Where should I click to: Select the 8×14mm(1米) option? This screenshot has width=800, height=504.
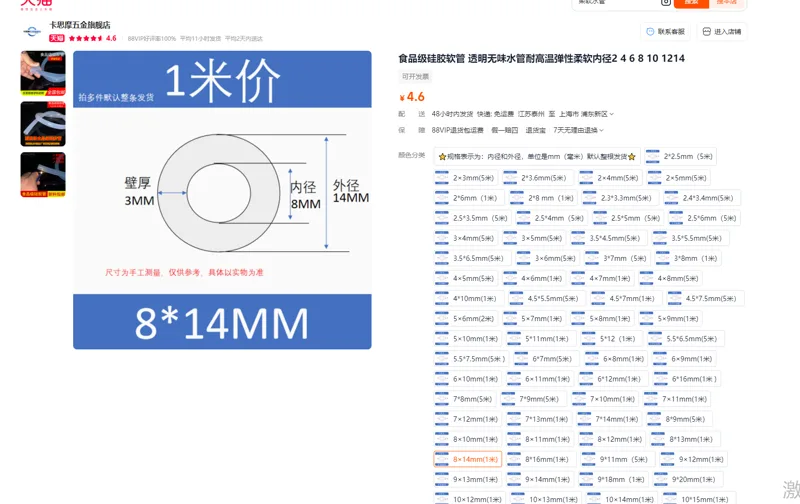pos(468,459)
